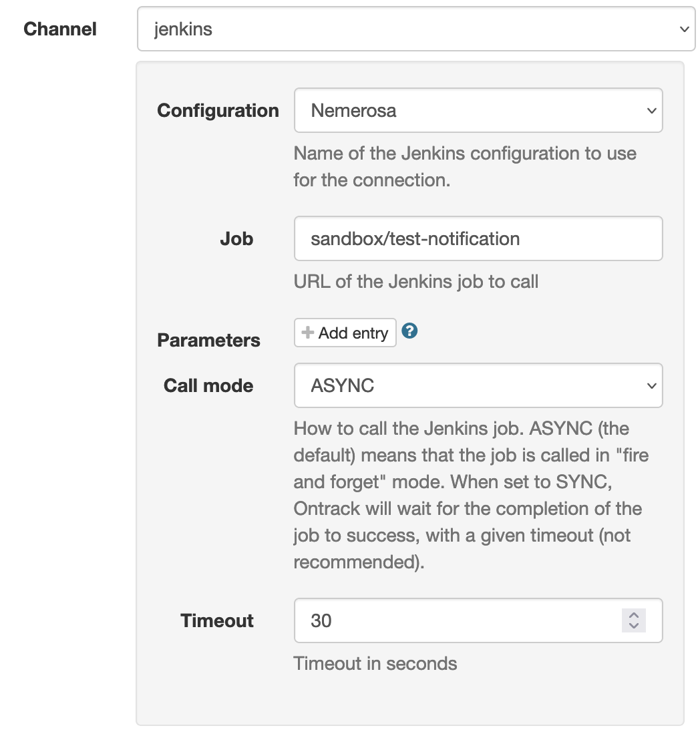The height and width of the screenshot is (744, 700).
Task: Open the Channel dropdown showing jenkins
Action: (415, 29)
